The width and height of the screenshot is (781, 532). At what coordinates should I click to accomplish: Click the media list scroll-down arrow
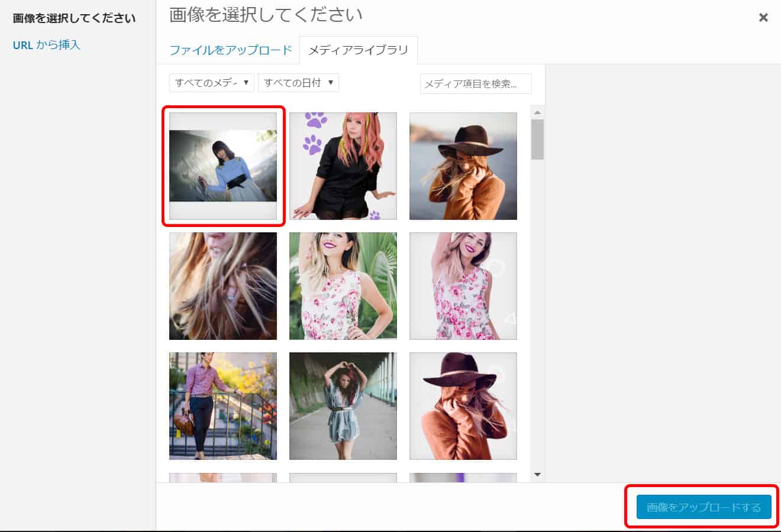[x=537, y=474]
